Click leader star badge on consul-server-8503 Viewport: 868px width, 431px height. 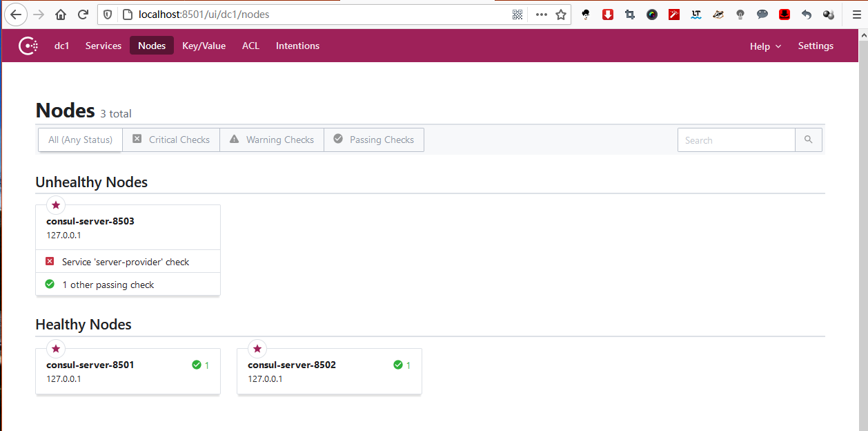click(x=56, y=205)
